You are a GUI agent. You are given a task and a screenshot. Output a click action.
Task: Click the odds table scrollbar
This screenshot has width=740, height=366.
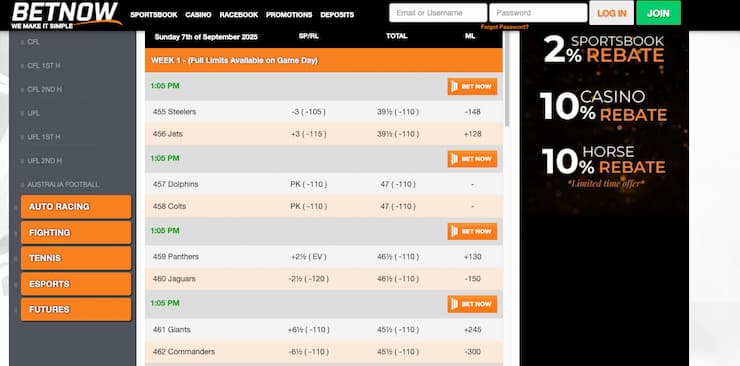[507, 80]
